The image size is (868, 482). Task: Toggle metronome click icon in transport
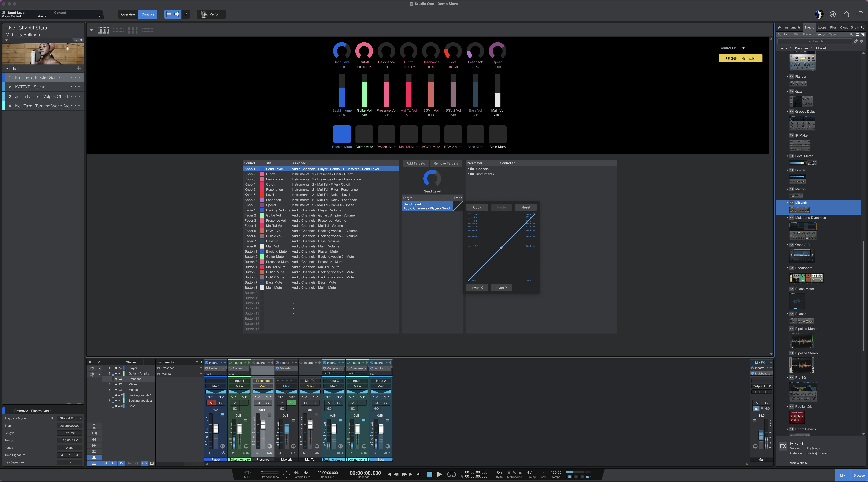(x=520, y=472)
